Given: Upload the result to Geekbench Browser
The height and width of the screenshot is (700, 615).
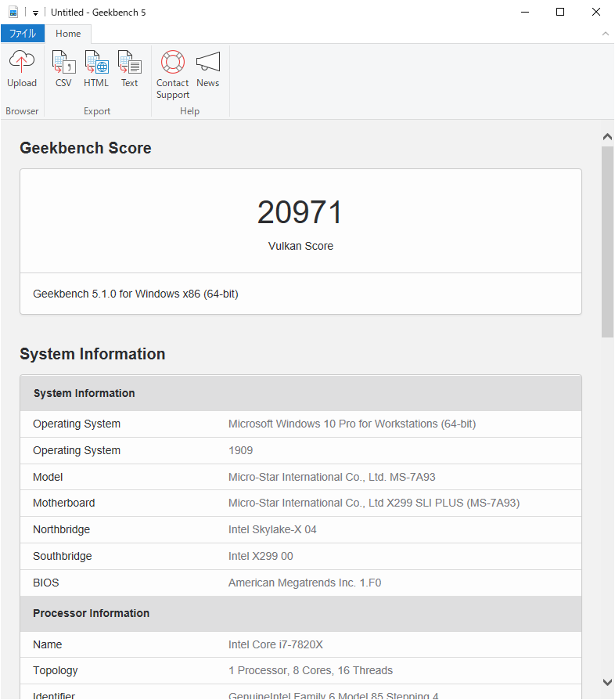Looking at the screenshot, I should pyautogui.click(x=21, y=69).
